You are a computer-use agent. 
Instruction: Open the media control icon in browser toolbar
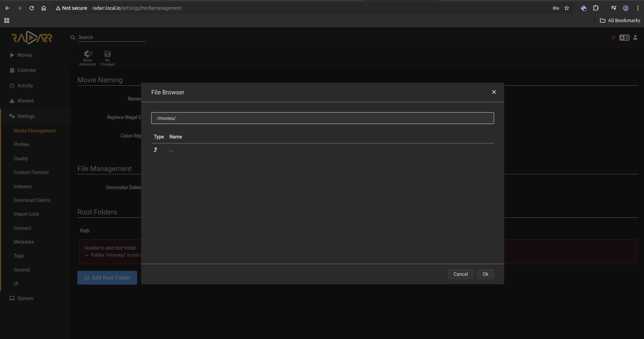coord(614,8)
